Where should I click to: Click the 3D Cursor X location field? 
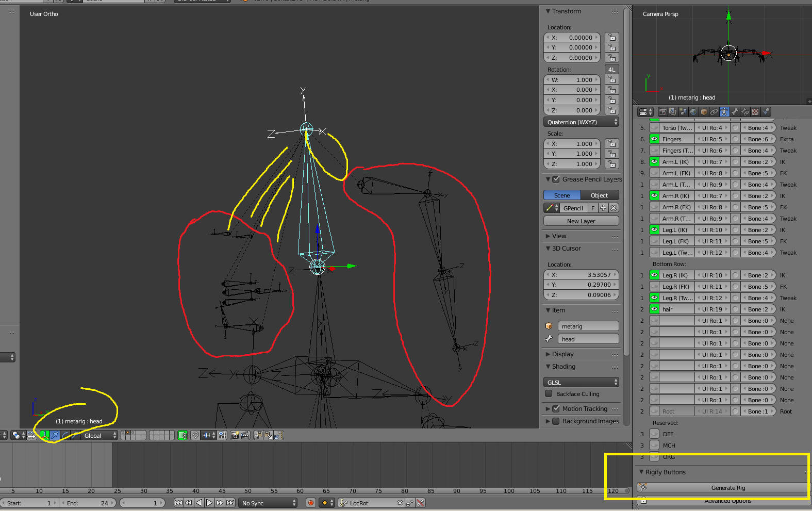coord(581,275)
